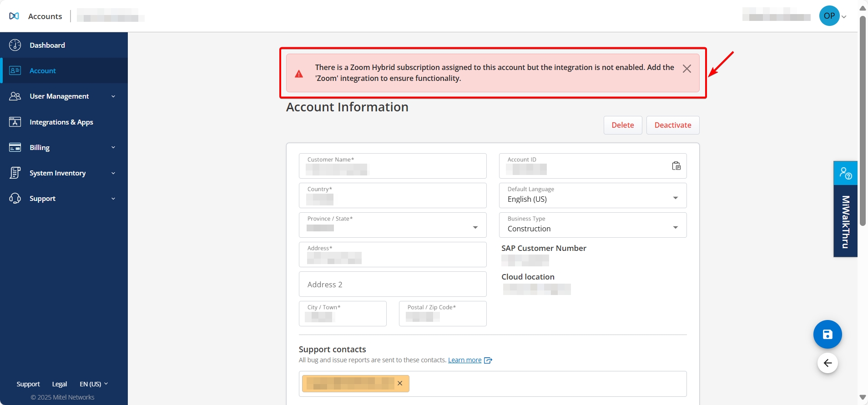Open Integrations & Apps menu item
The width and height of the screenshot is (868, 405).
(x=64, y=122)
